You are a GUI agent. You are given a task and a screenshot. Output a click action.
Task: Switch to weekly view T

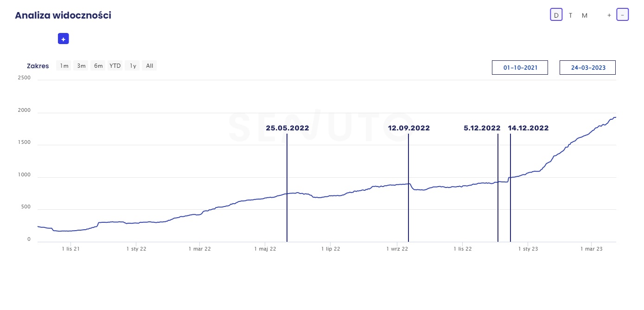point(570,15)
